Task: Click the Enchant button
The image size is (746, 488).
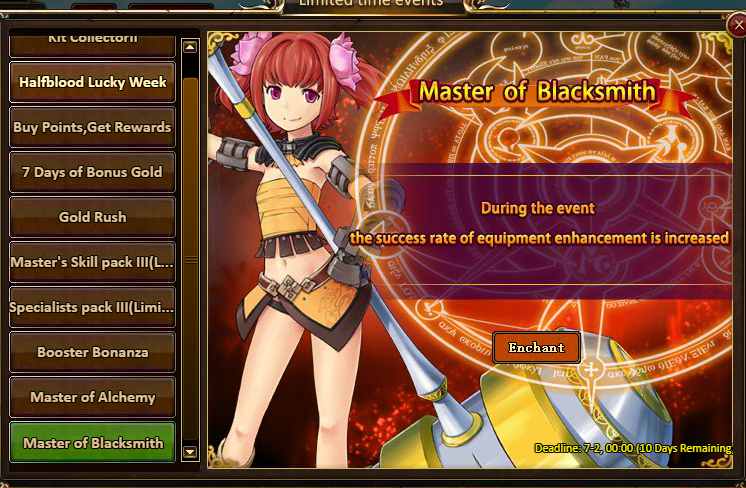Action: point(536,348)
